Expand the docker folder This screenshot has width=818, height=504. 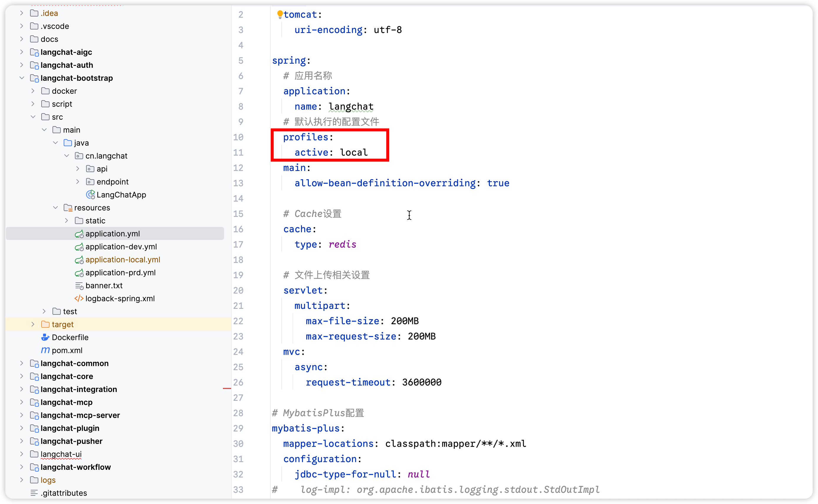(x=33, y=91)
